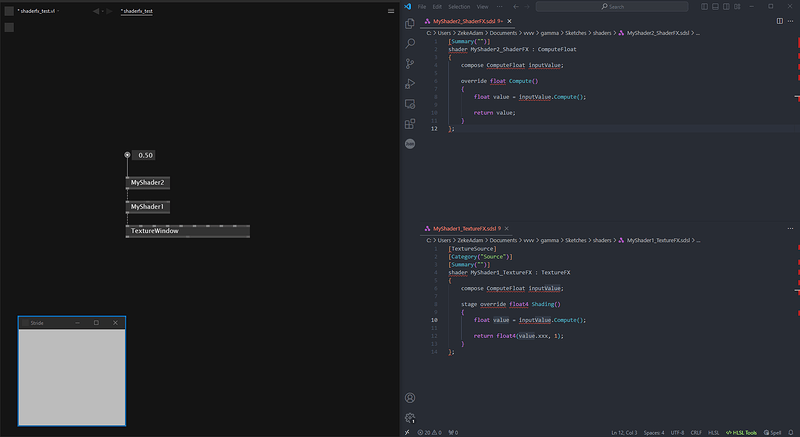Open the File menu in VS Code
This screenshot has height=437, width=800.
pos(422,7)
